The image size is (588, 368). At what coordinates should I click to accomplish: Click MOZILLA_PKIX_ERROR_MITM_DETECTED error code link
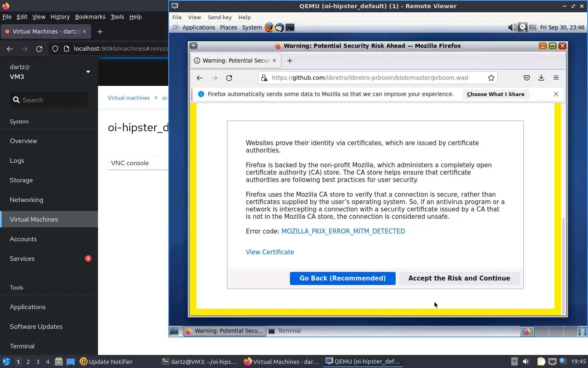[343, 231]
